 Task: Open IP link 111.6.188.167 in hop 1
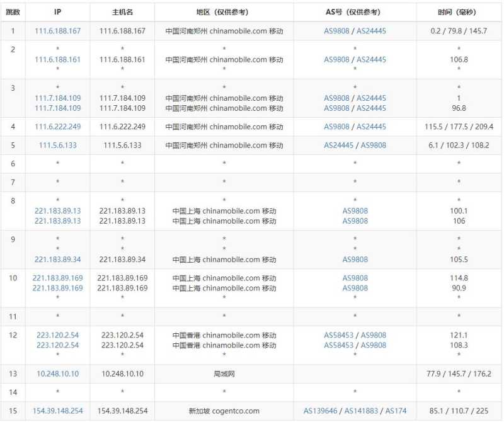click(57, 31)
